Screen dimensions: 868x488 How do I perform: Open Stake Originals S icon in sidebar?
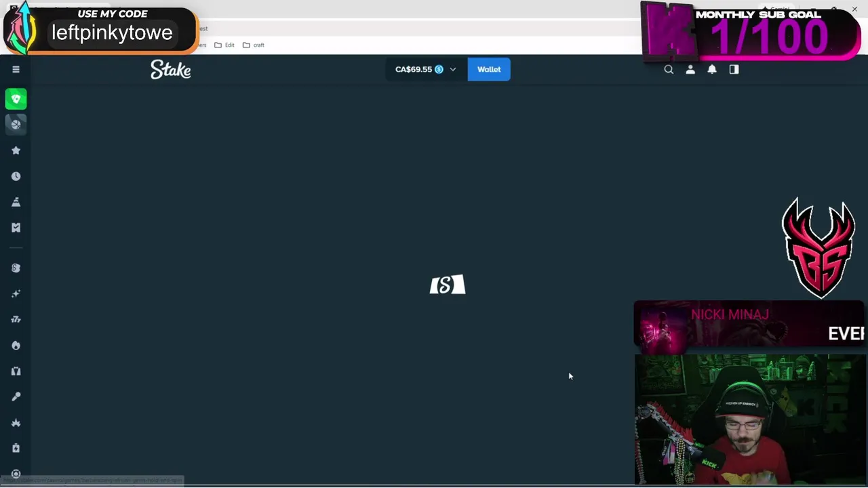point(16,268)
